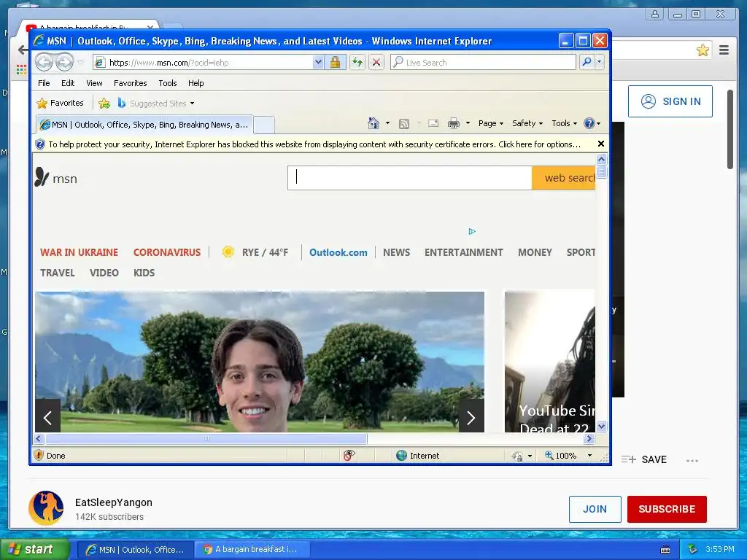747x560 pixels.
Task: Open the Favorites star button
Action: (61, 103)
